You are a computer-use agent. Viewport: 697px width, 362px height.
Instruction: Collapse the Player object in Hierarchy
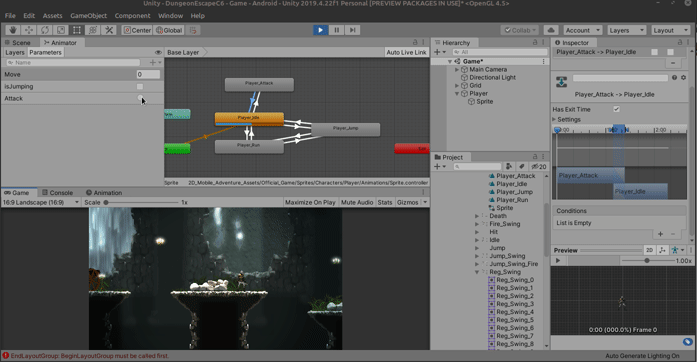(x=457, y=94)
